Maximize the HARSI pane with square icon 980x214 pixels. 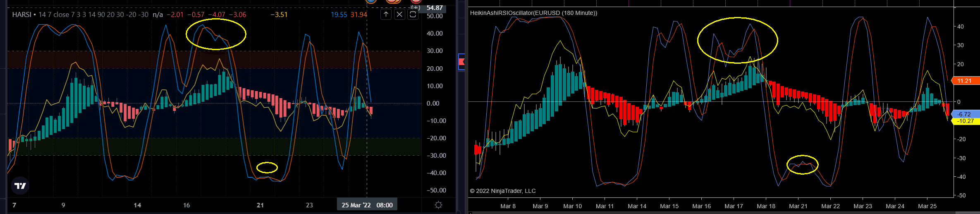413,14
